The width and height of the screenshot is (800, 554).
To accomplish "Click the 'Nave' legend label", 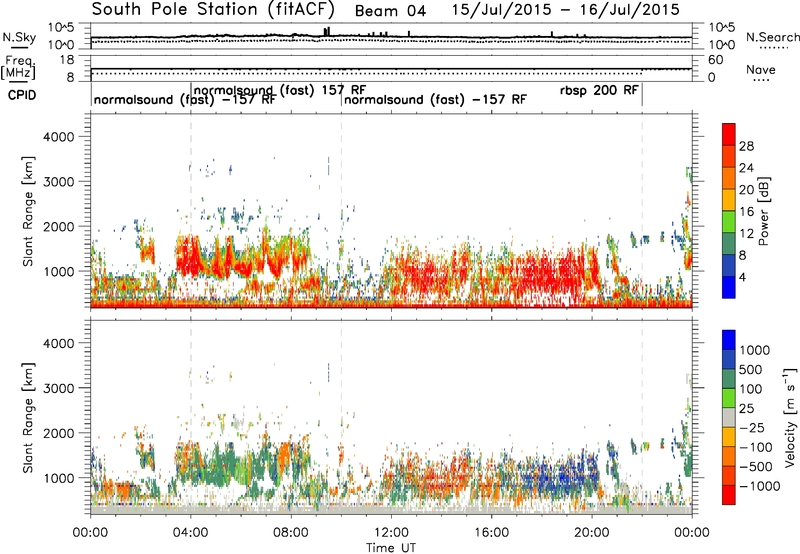I will coord(761,69).
